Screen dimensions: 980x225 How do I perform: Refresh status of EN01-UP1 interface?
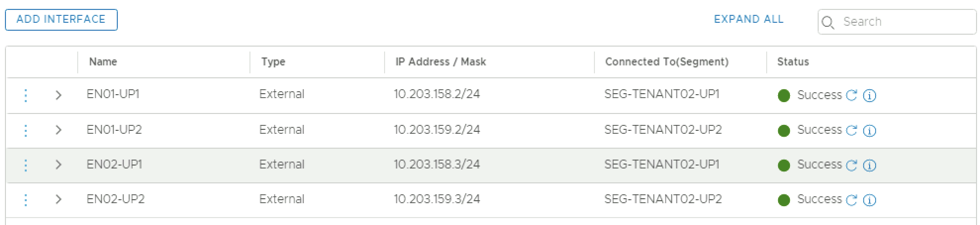click(x=851, y=95)
